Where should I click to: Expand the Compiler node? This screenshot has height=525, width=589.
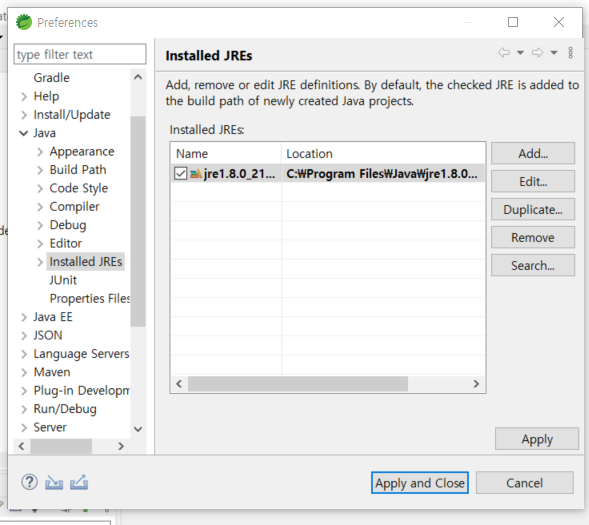(40, 207)
